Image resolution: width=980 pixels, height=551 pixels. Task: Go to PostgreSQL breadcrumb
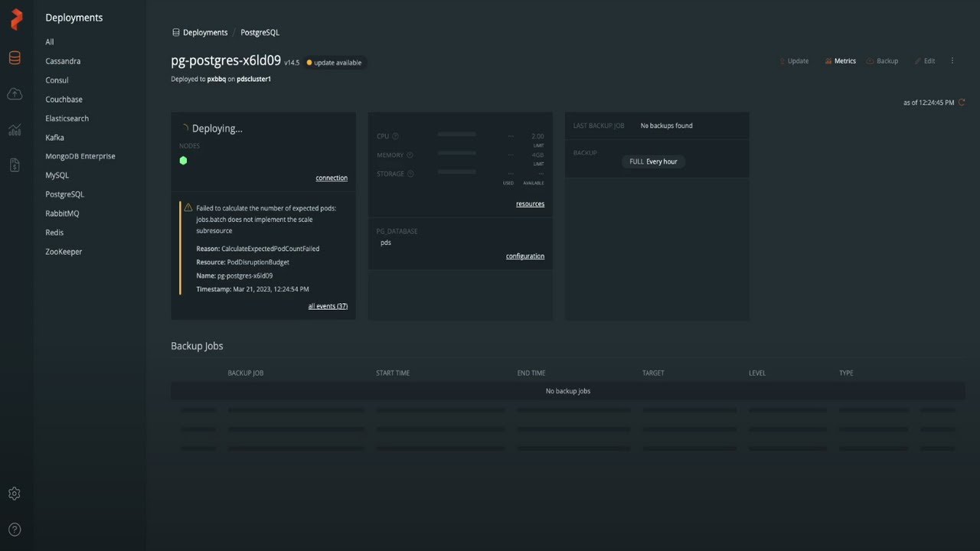(x=260, y=33)
